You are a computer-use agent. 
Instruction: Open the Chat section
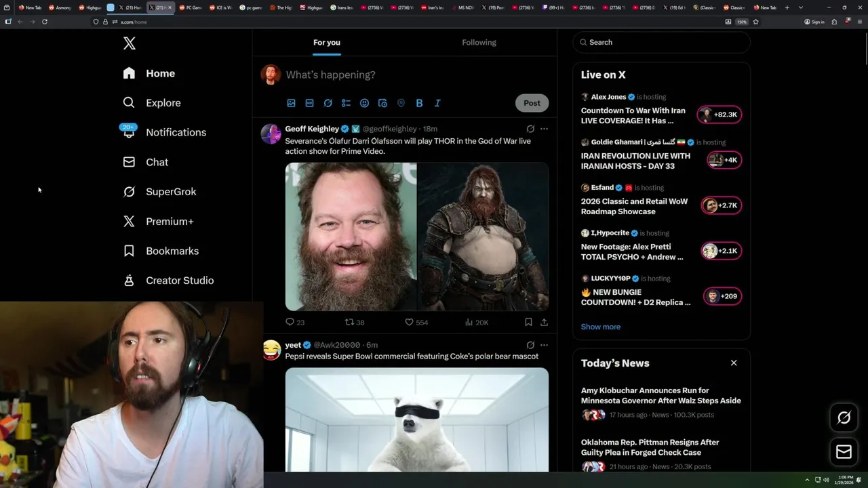145,162
